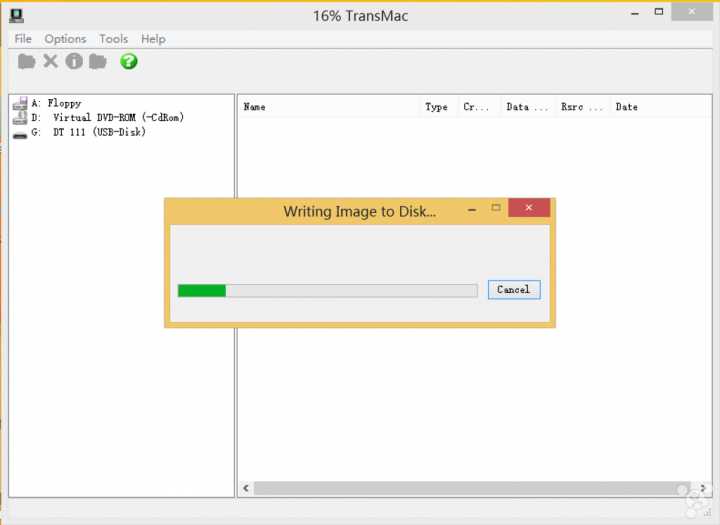
Task: Sort by the Type column header
Action: point(439,107)
